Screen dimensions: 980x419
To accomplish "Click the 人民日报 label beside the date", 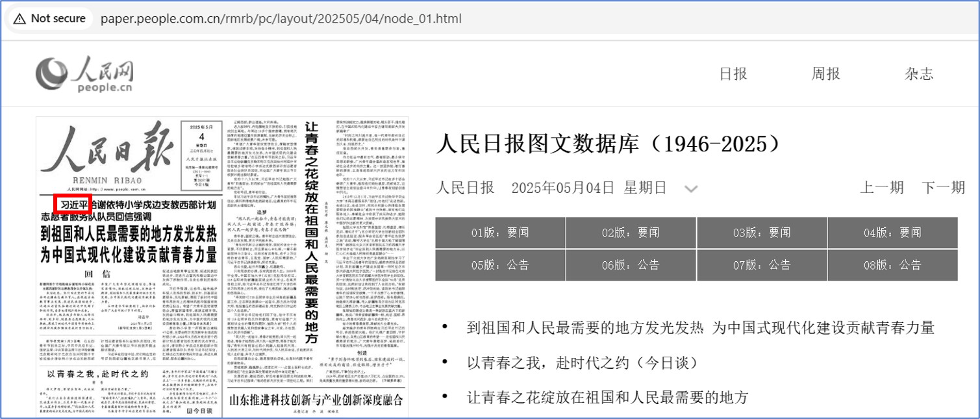I will [465, 188].
